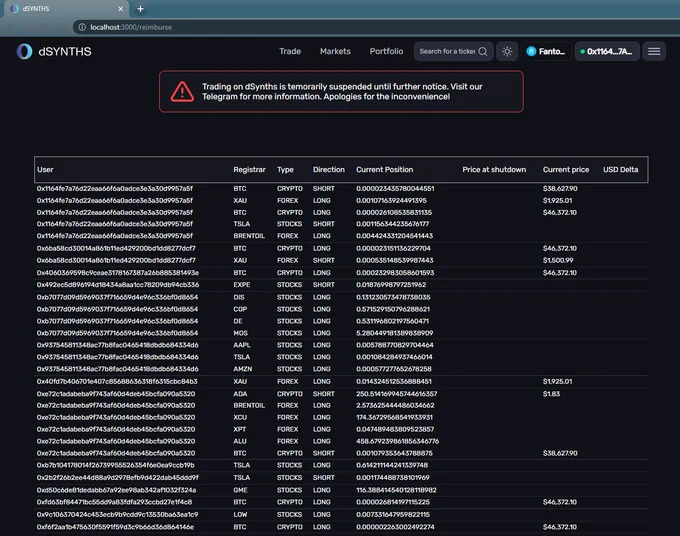
Task: Click the $1.83 current price value
Action: pos(551,394)
